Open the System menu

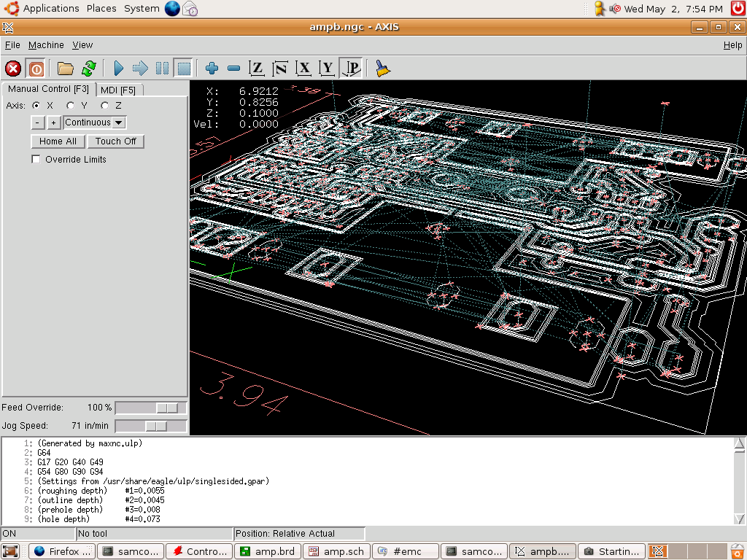[142, 9]
